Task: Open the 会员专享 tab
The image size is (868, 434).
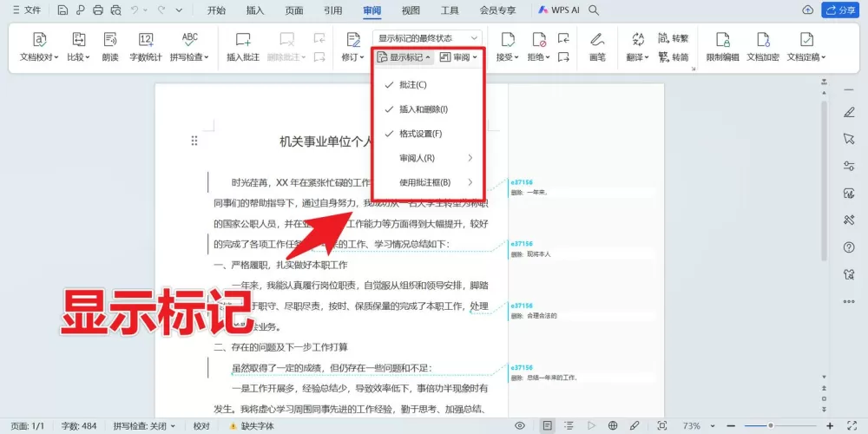Action: click(x=497, y=10)
